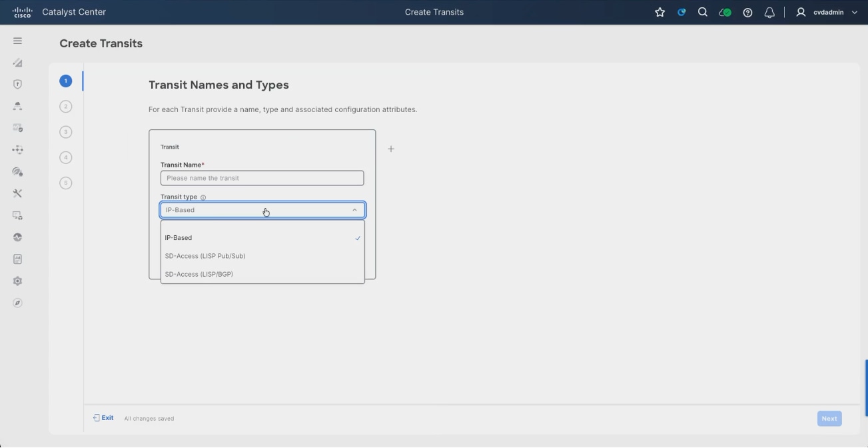Screen dimensions: 868x448
Task: Click the Transit type info icon
Action: (x=203, y=197)
